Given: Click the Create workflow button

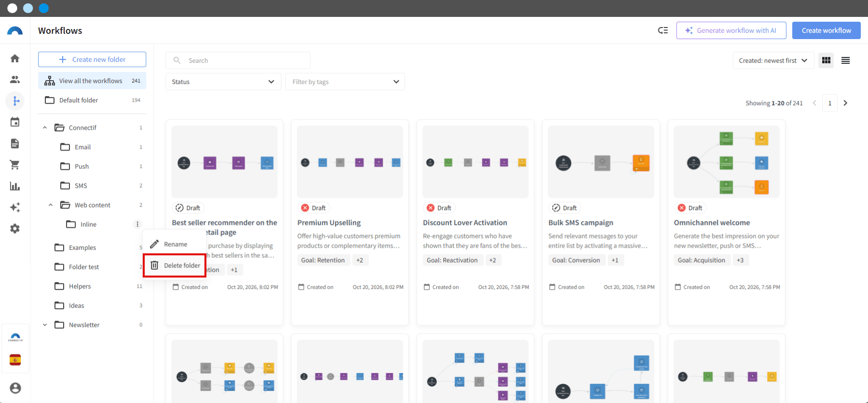Looking at the screenshot, I should (827, 30).
